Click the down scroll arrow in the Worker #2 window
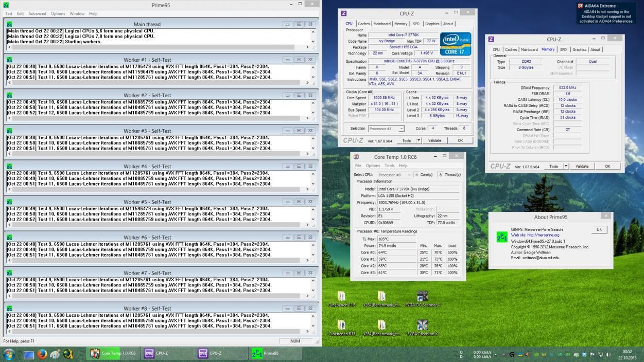Image resolution: width=644 pixels, height=362 pixels. [313, 112]
